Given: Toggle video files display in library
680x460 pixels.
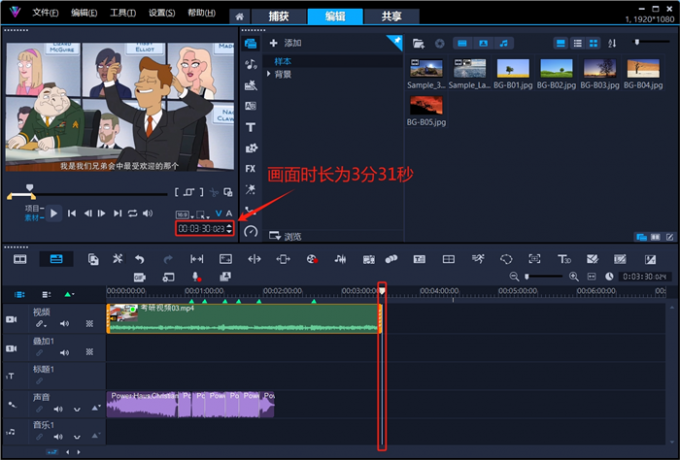Looking at the screenshot, I should [x=462, y=43].
